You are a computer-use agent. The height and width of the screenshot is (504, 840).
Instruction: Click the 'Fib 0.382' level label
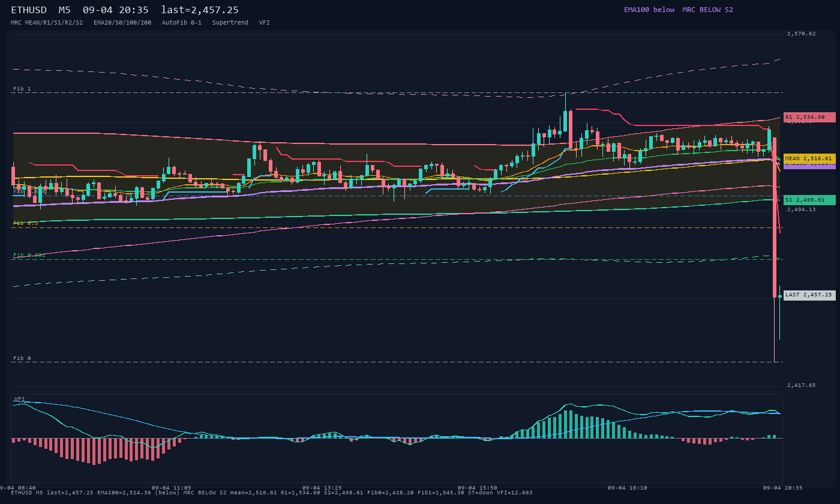[x=29, y=255]
